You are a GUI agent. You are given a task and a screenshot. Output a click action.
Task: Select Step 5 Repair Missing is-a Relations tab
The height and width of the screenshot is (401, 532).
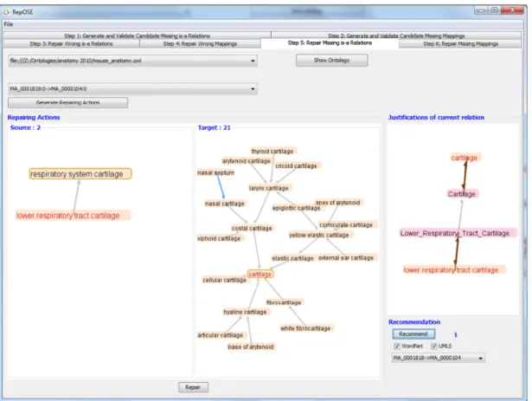[x=330, y=43]
